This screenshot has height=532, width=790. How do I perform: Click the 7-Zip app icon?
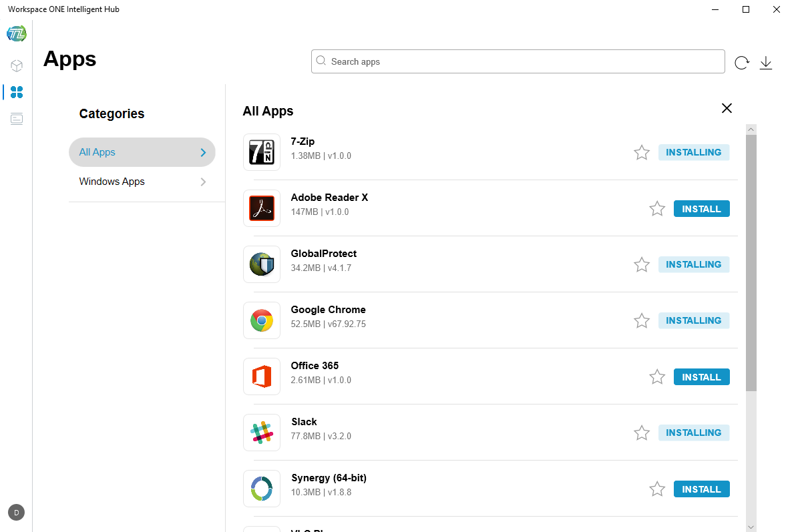click(x=262, y=152)
